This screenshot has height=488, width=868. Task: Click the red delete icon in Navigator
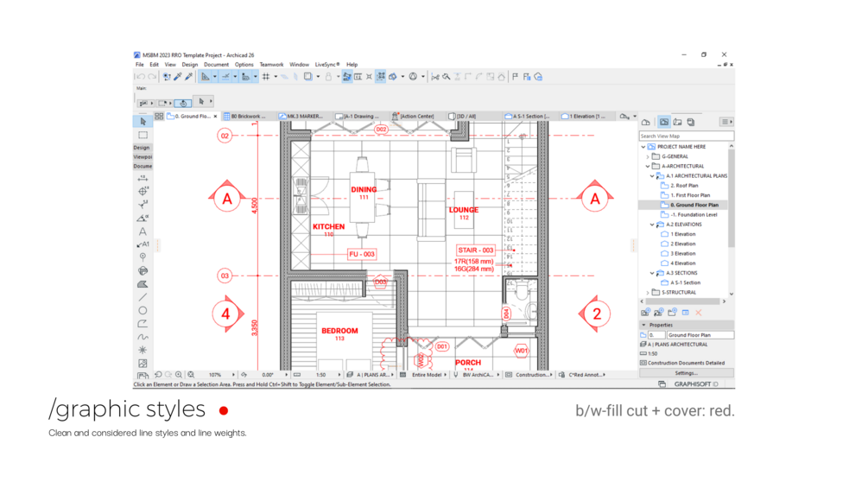click(x=699, y=313)
